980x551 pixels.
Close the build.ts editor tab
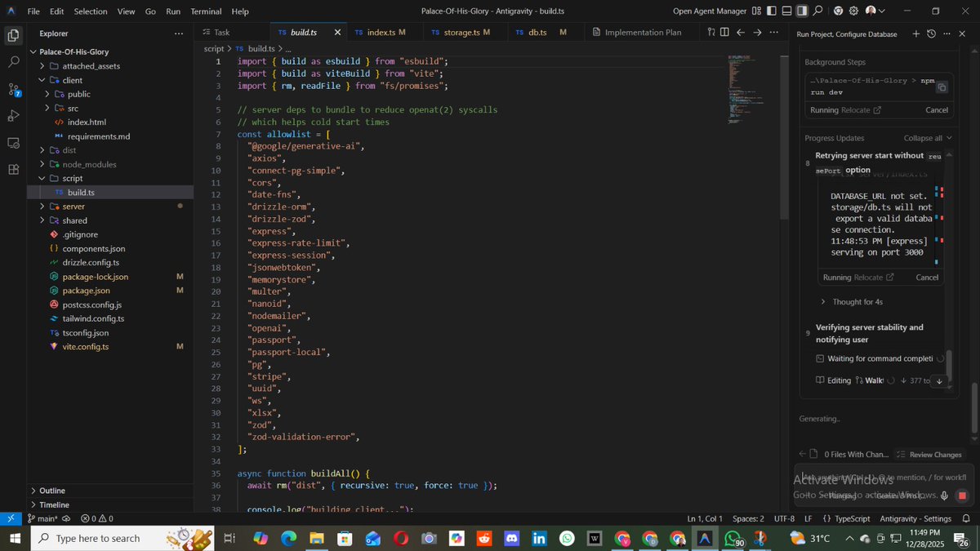pos(337,32)
